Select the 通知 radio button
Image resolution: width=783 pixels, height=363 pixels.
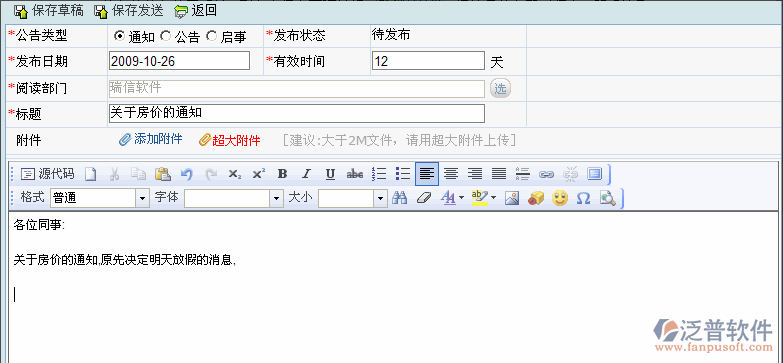point(119,36)
